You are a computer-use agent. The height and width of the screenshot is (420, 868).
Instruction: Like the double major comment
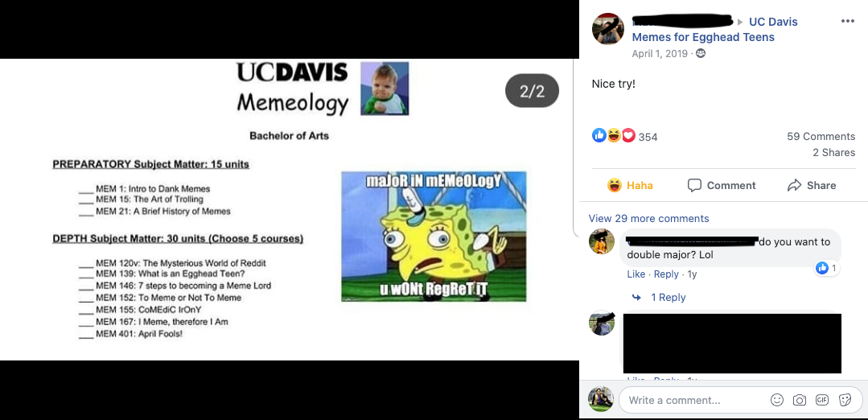[x=636, y=274]
